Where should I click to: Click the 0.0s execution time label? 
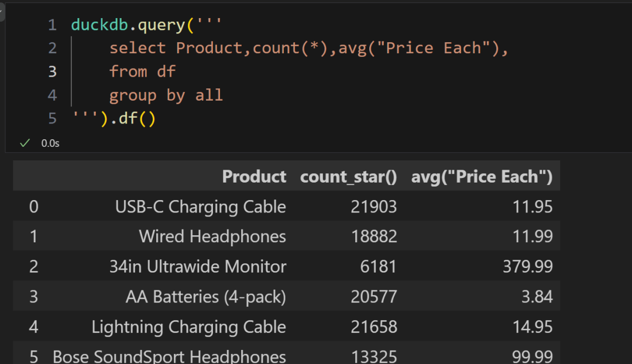pos(50,143)
